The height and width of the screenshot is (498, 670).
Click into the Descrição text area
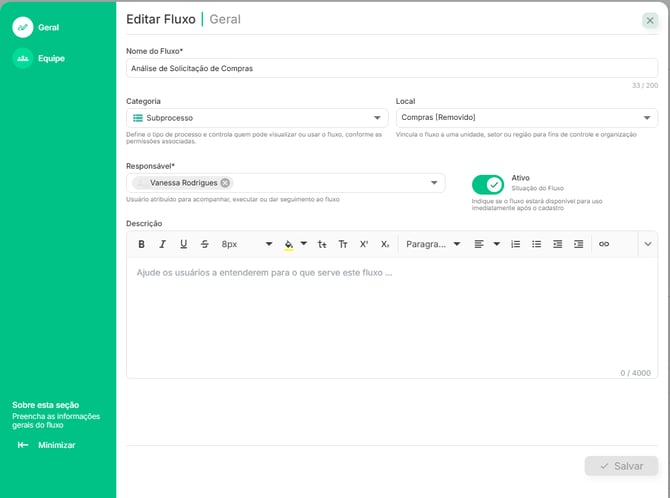pyautogui.click(x=392, y=317)
